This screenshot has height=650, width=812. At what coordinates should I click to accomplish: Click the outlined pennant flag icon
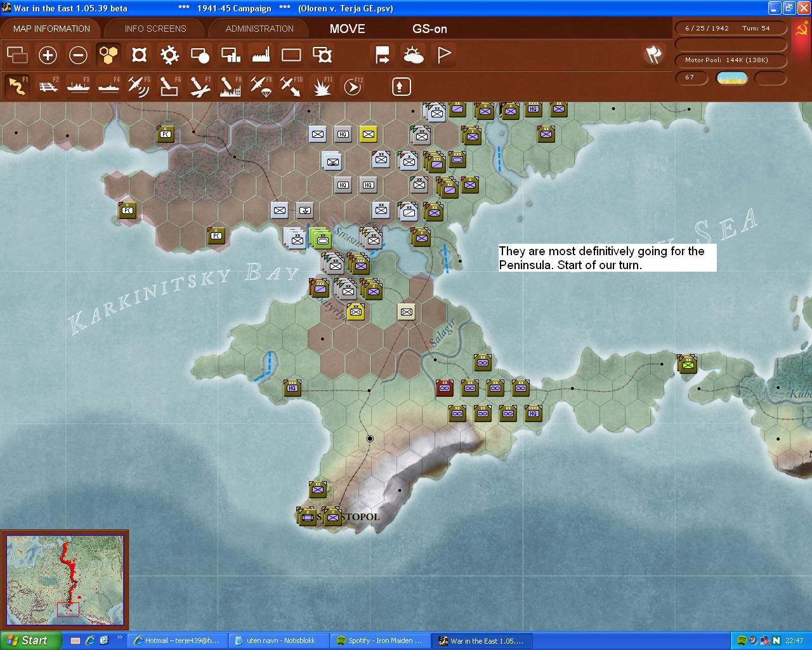point(444,55)
